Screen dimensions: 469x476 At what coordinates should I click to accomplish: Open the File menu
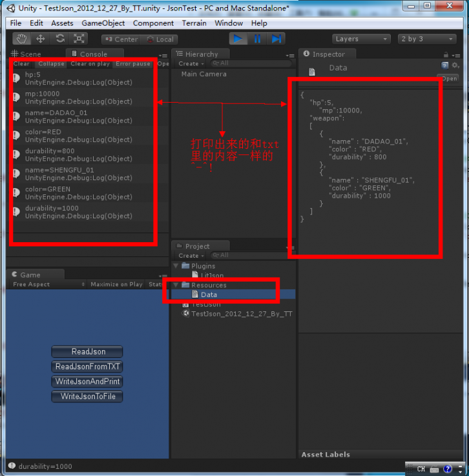click(x=16, y=23)
